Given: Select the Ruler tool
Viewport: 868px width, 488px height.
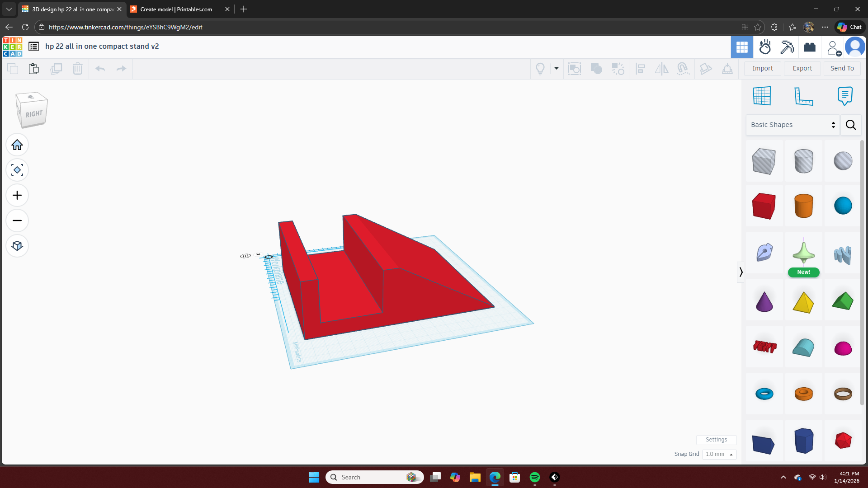Looking at the screenshot, I should click(804, 96).
